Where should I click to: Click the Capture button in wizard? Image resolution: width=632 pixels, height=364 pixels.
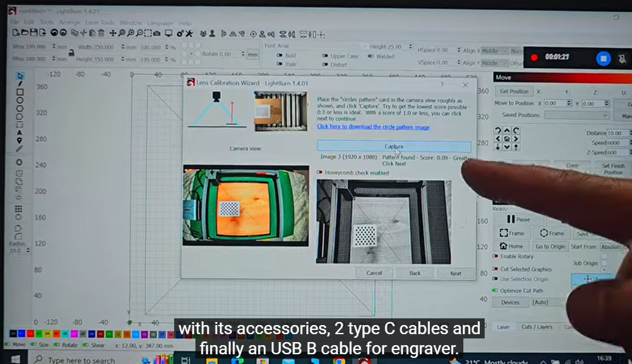coord(393,147)
